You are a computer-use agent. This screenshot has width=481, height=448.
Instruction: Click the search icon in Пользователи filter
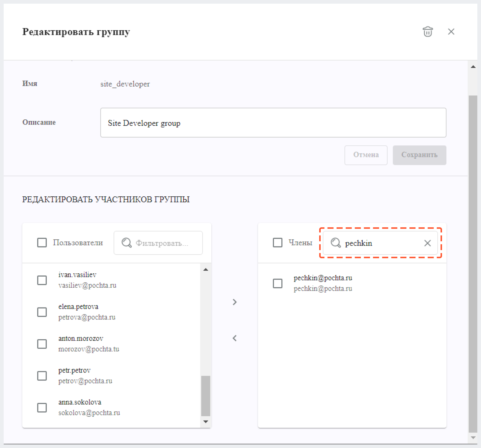pyautogui.click(x=127, y=243)
